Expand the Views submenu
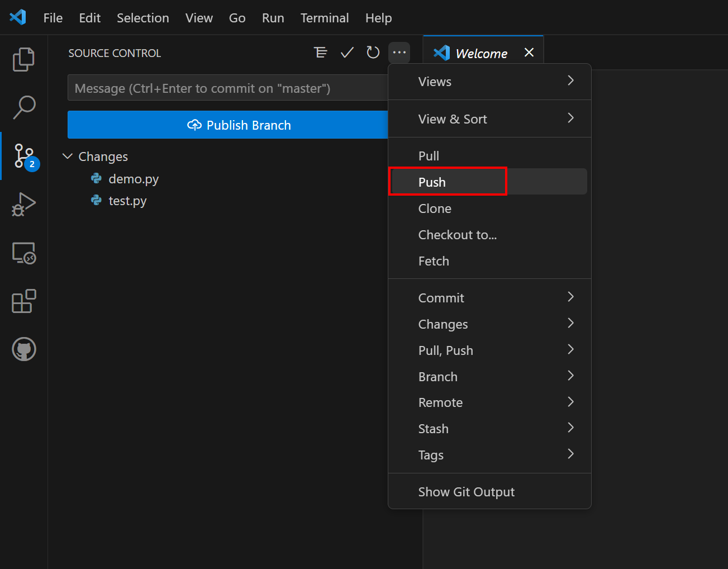The height and width of the screenshot is (569, 728). point(490,82)
